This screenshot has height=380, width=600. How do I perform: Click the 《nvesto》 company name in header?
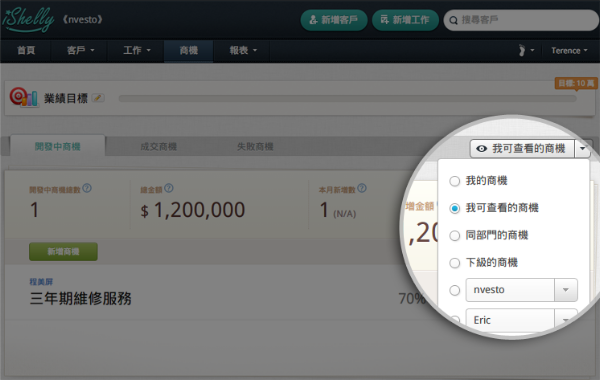point(83,20)
